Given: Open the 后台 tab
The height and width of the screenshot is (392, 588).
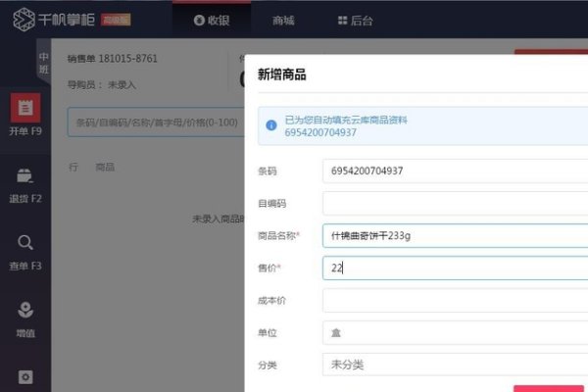Looking at the screenshot, I should [355, 21].
